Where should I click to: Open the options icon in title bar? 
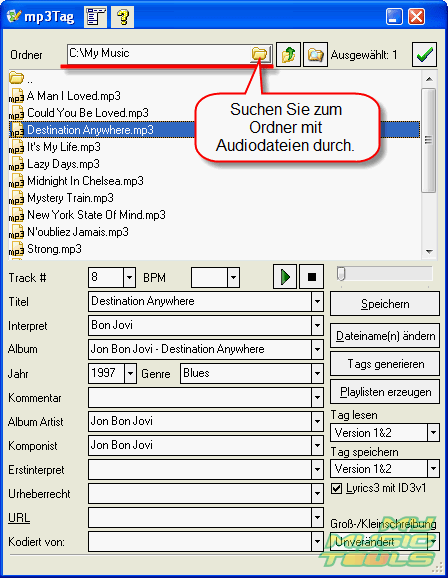click(x=95, y=17)
